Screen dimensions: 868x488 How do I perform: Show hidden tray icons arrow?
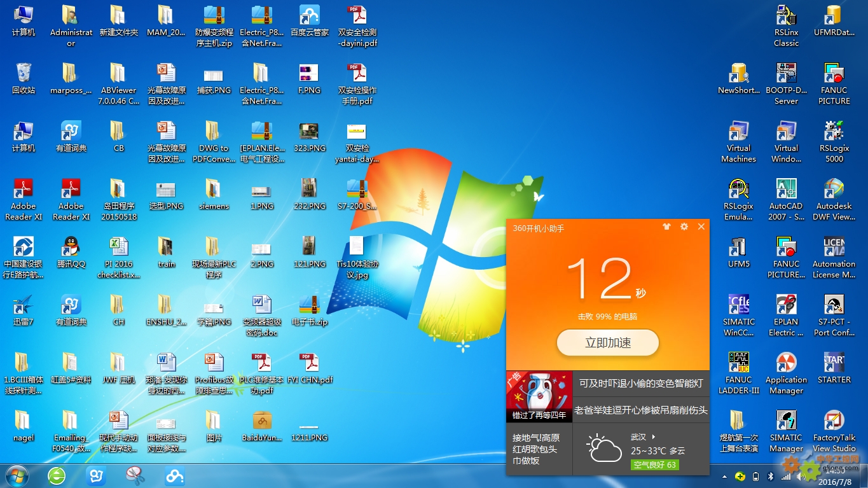[724, 477]
